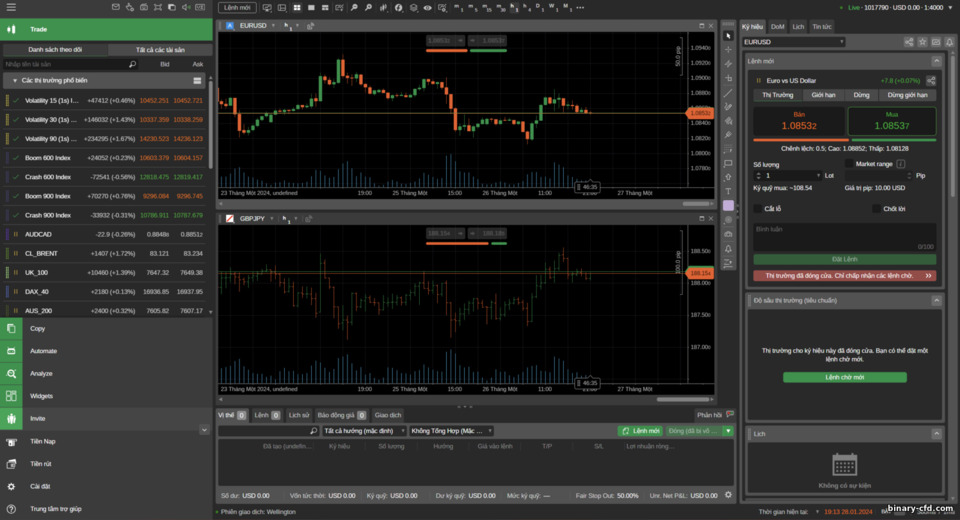The height and width of the screenshot is (520, 960).
Task: Open the Automate section
Action: coord(106,351)
